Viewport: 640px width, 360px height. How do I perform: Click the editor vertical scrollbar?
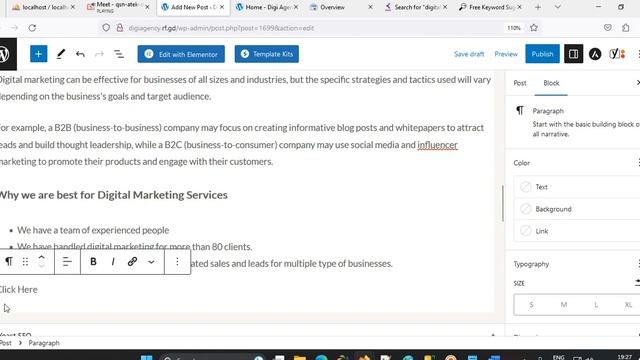(x=503, y=203)
